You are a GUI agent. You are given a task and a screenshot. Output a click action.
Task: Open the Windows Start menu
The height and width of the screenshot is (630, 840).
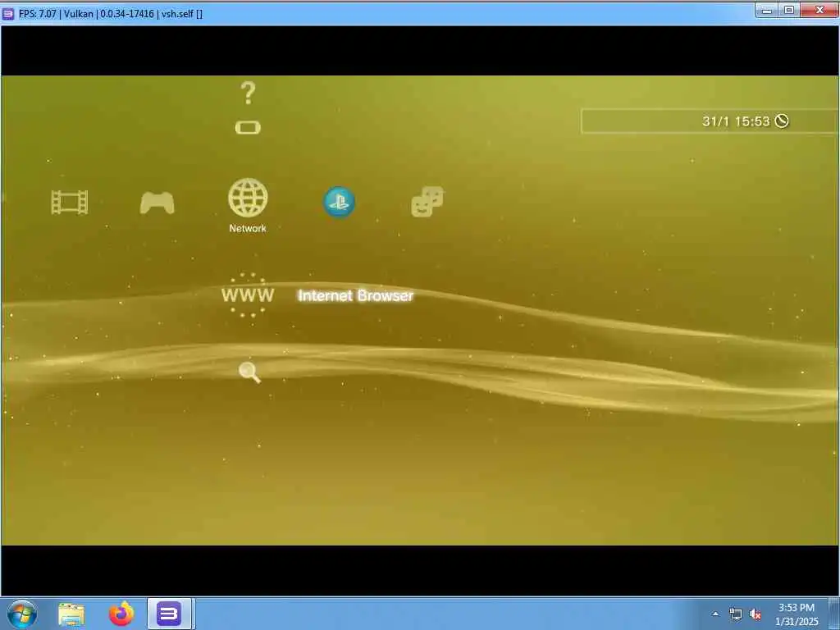click(22, 614)
